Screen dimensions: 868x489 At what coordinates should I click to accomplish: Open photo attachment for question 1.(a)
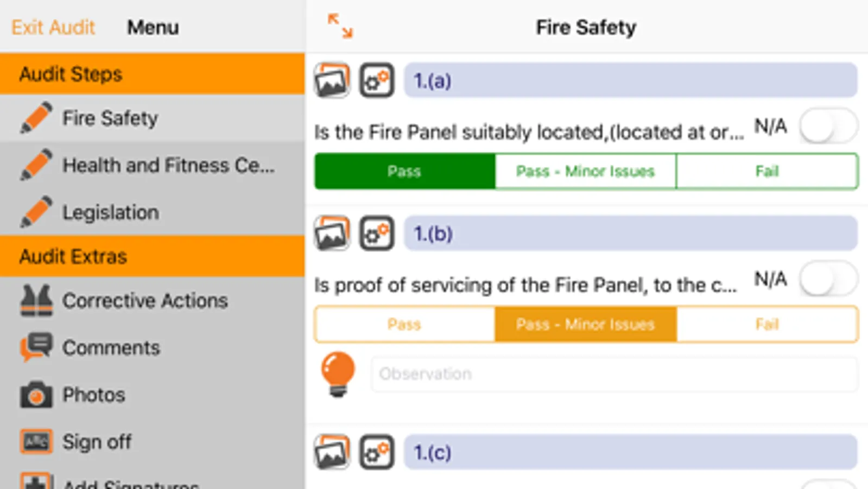(332, 80)
